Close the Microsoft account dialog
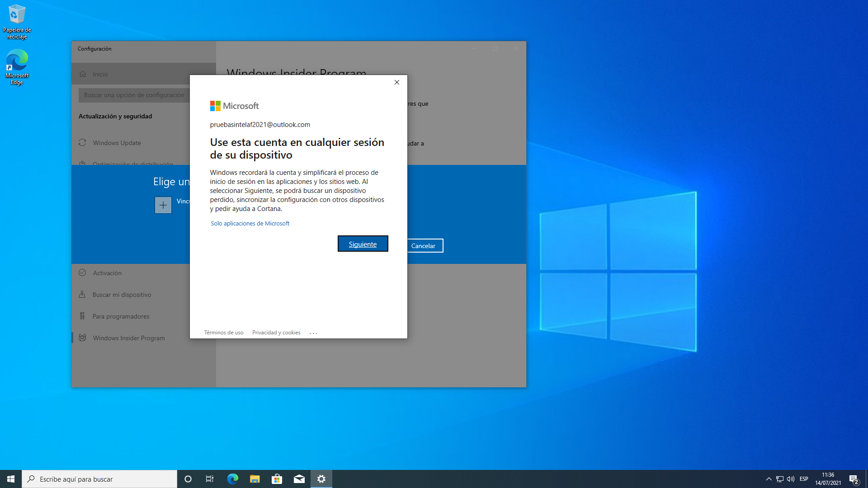This screenshot has height=488, width=868. [x=397, y=82]
